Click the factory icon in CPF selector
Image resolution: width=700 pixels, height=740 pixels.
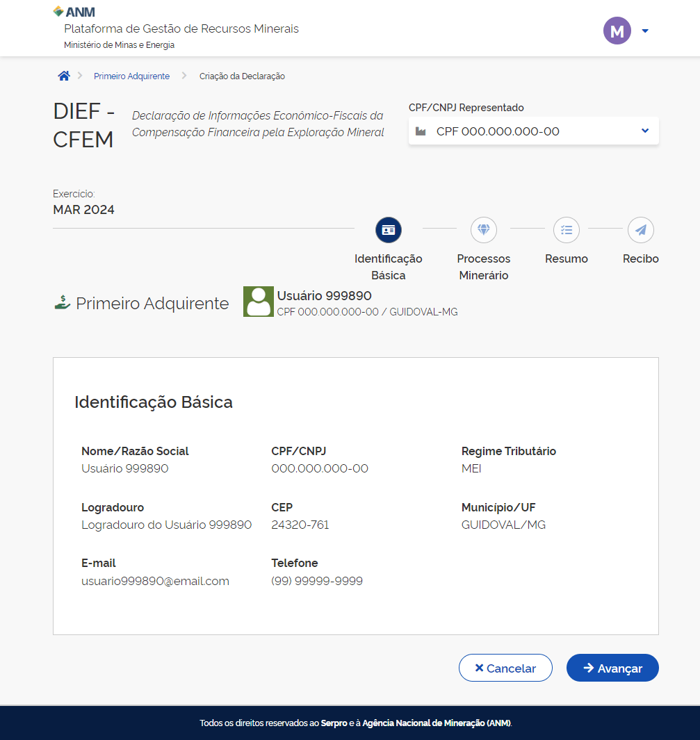pos(421,131)
